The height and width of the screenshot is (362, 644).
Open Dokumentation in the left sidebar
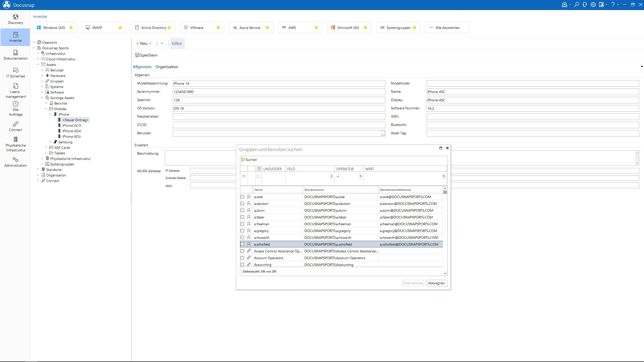pos(15,55)
